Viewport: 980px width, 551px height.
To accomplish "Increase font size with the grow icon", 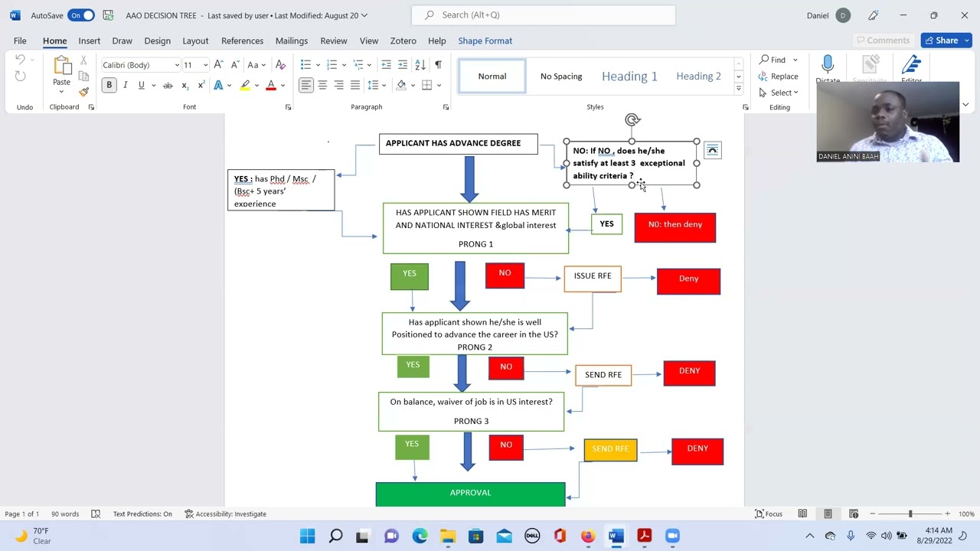I will point(219,64).
